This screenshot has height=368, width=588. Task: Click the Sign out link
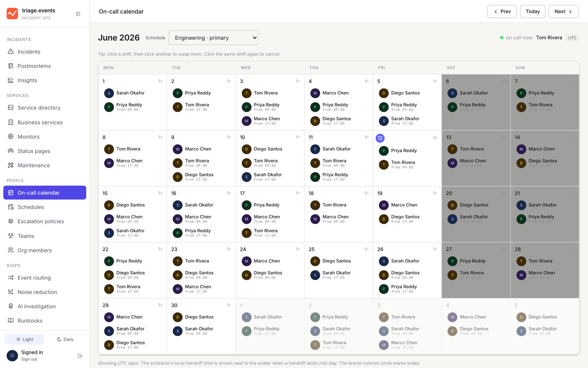(x=29, y=359)
